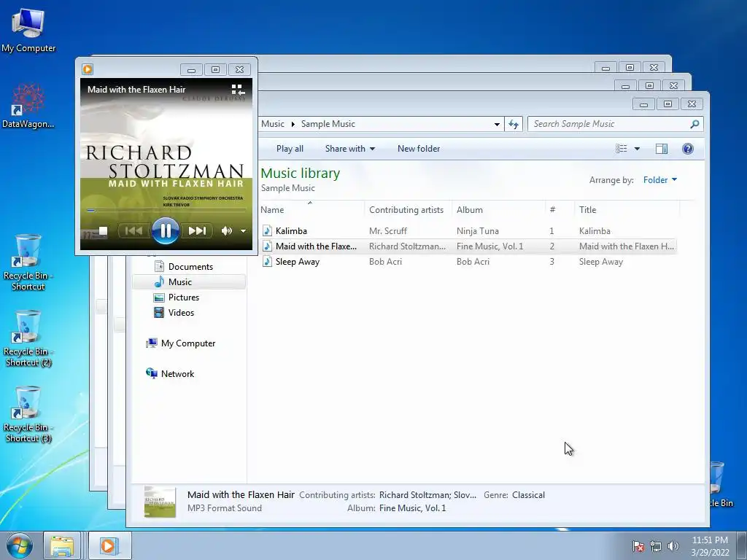Refresh the Sample Music folder
747x560 pixels.
click(x=513, y=124)
